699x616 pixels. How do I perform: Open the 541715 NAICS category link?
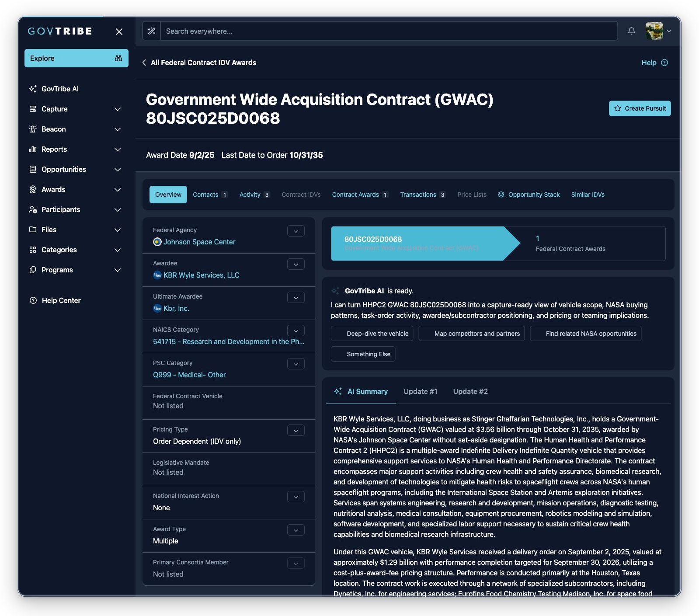pos(229,341)
